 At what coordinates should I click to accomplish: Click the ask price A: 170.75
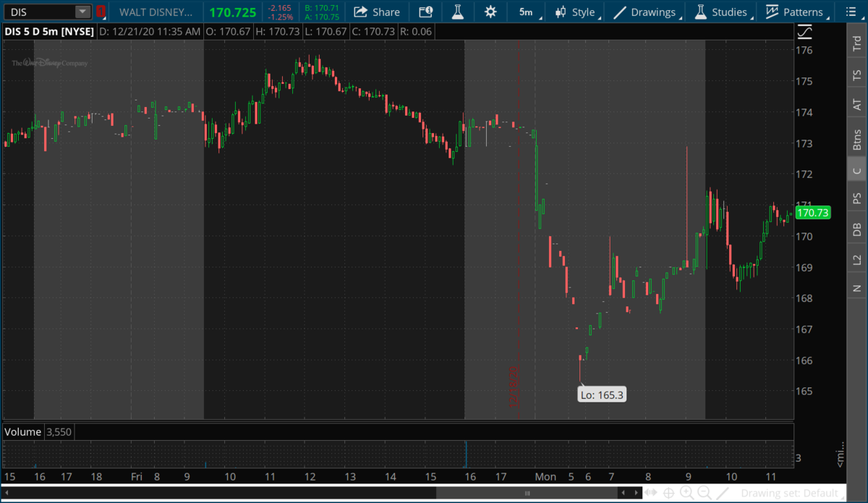[x=322, y=17]
